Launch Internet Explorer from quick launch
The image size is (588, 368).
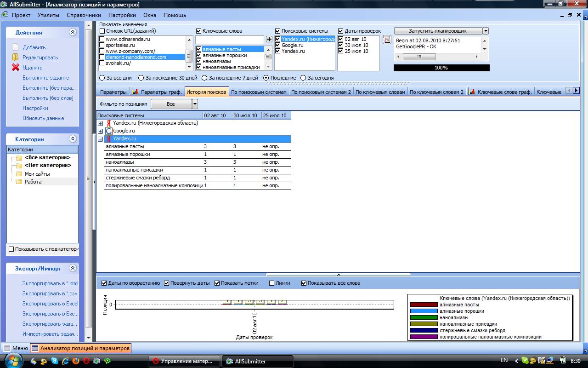tap(65, 361)
